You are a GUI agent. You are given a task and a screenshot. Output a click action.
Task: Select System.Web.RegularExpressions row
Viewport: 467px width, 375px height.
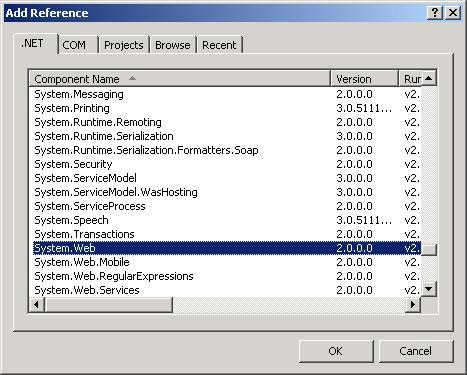tap(227, 276)
